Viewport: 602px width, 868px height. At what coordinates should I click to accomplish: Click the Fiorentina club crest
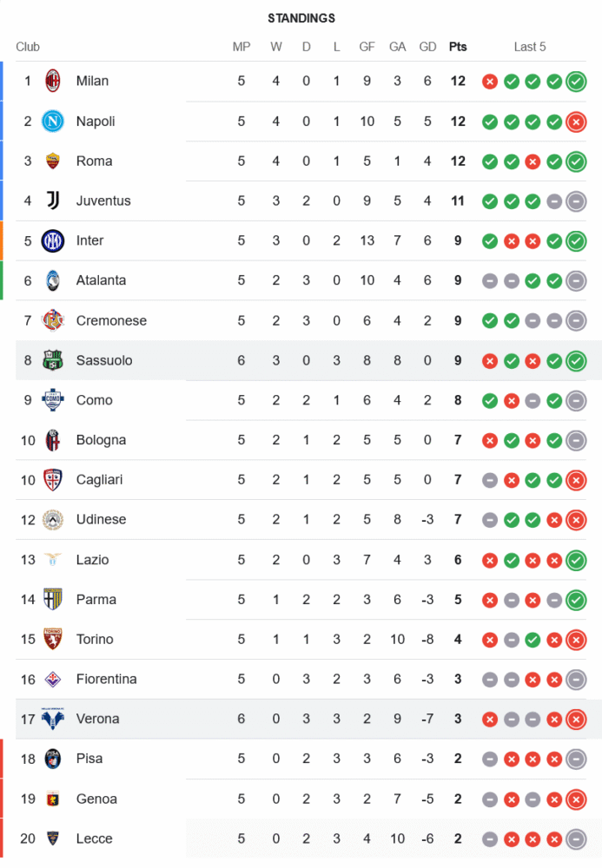click(53, 679)
